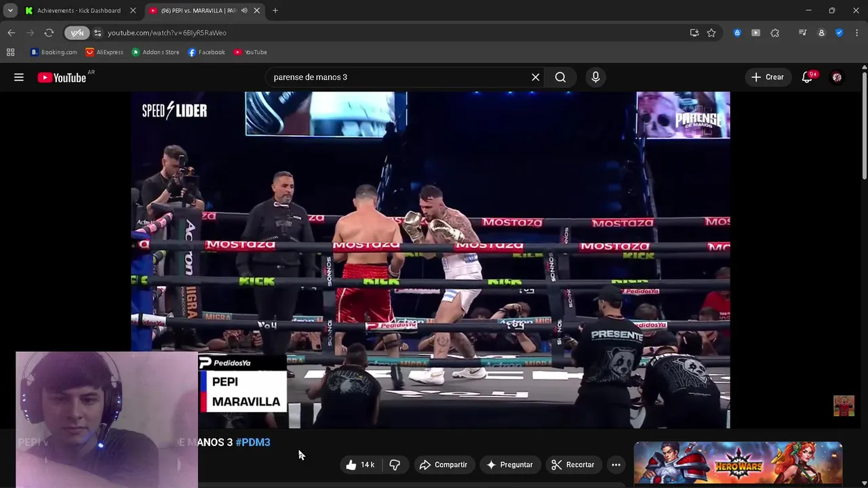Viewport: 868px width, 488px height.
Task: Click the Preguntar ask button
Action: click(x=510, y=465)
